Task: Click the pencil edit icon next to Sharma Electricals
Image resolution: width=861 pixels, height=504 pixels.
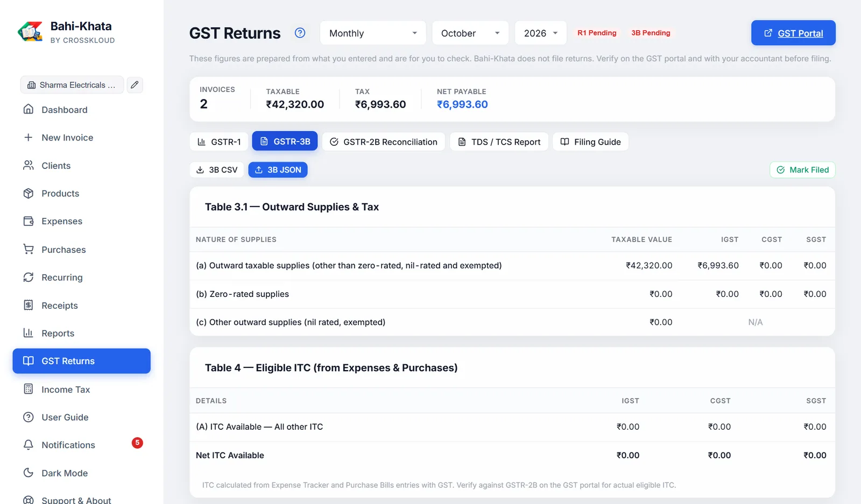Action: tap(135, 84)
